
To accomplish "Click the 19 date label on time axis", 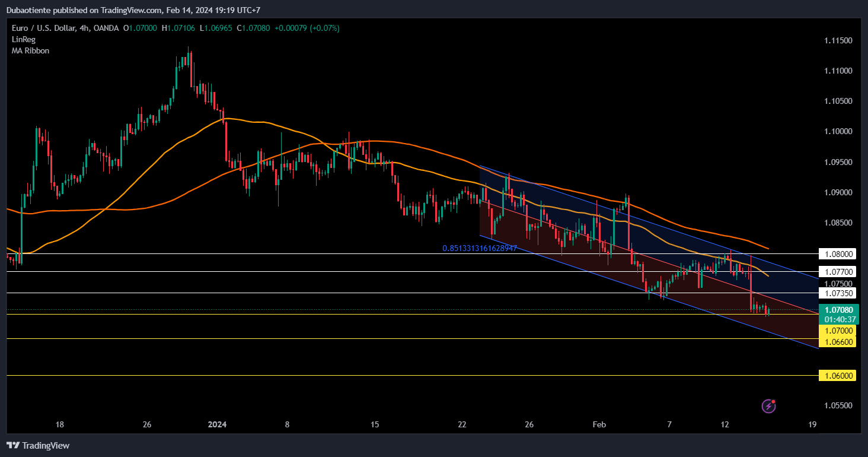I will (x=812, y=424).
